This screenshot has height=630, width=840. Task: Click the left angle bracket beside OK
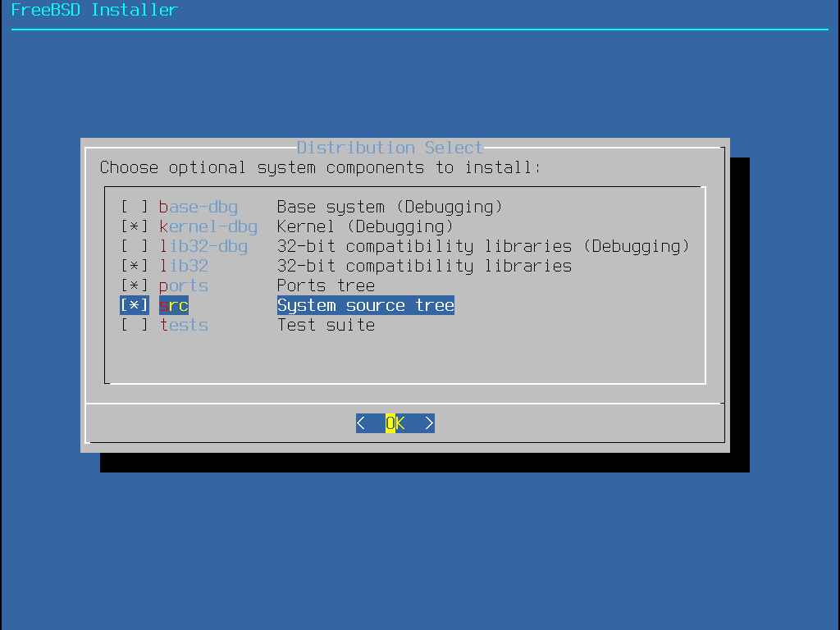point(361,423)
